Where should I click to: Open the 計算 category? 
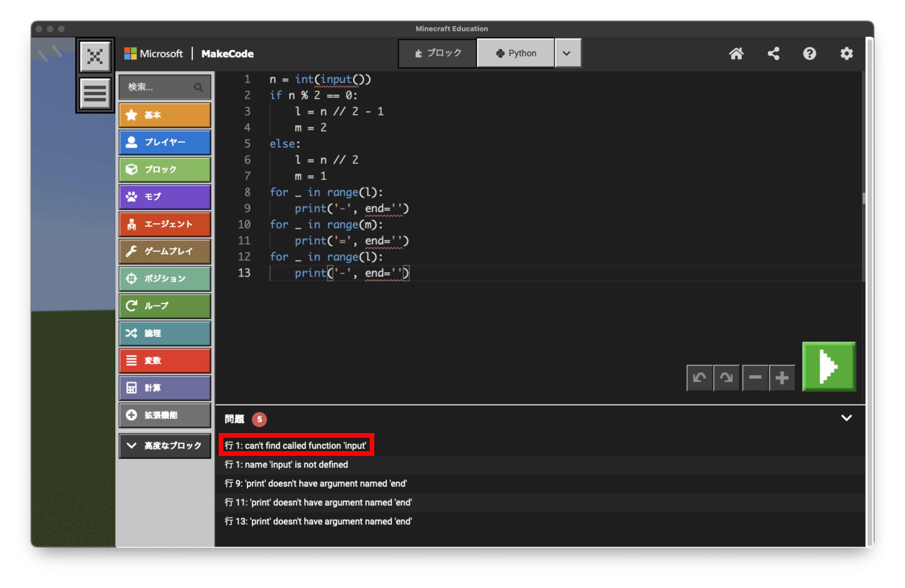click(x=165, y=388)
